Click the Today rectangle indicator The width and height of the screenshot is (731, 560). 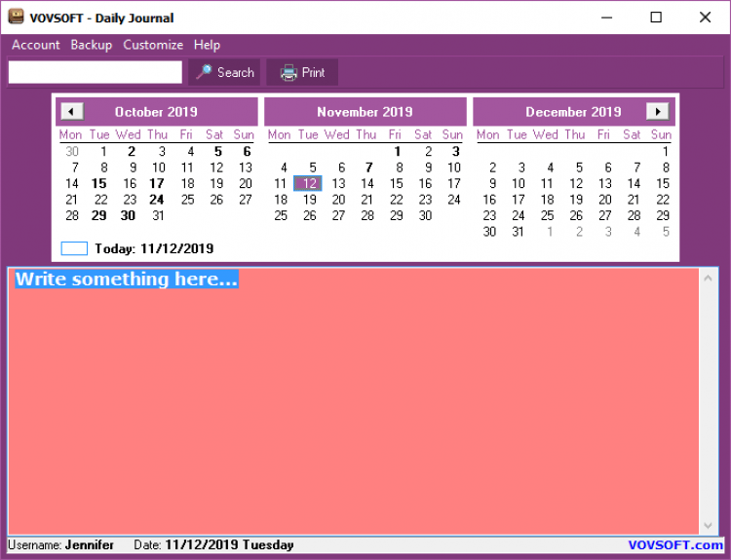pyautogui.click(x=74, y=248)
